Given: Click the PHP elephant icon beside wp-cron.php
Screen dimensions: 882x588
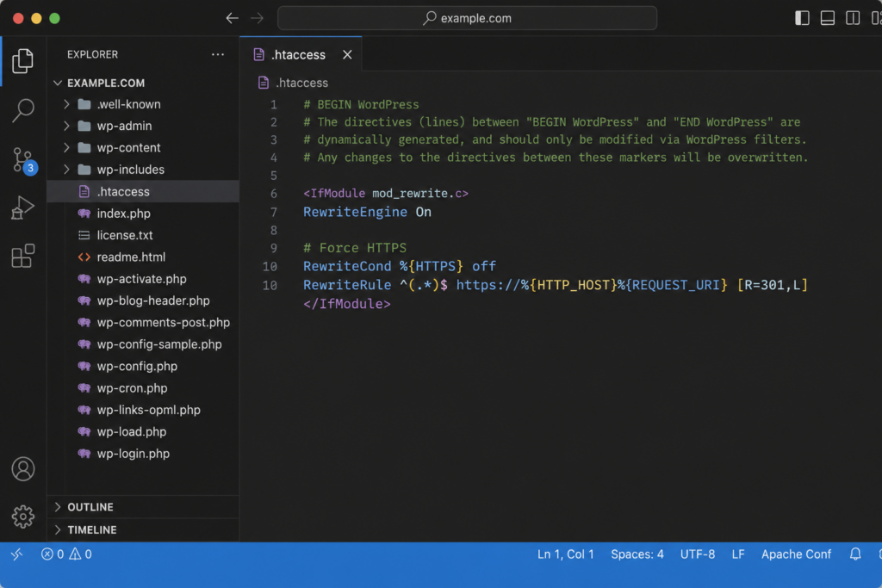Looking at the screenshot, I should [x=84, y=388].
